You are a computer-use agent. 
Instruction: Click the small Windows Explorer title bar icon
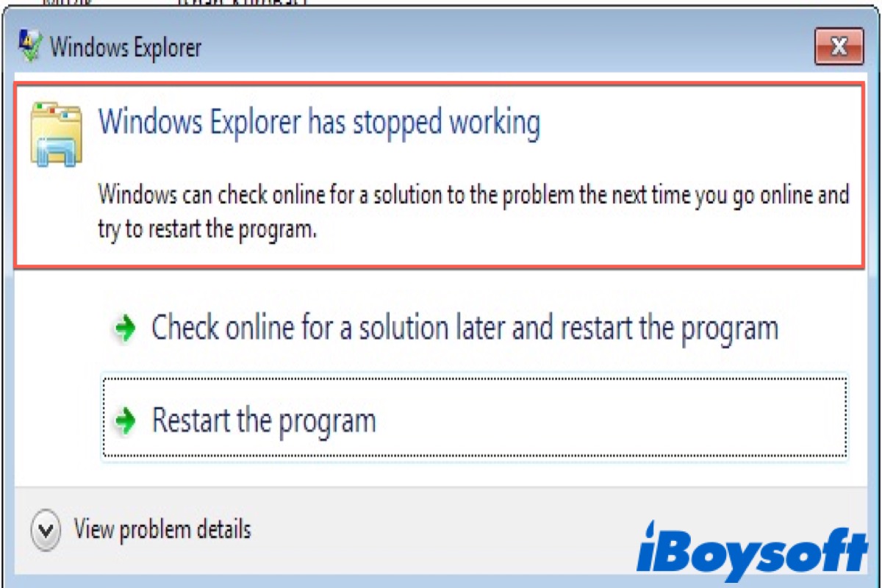click(x=29, y=48)
